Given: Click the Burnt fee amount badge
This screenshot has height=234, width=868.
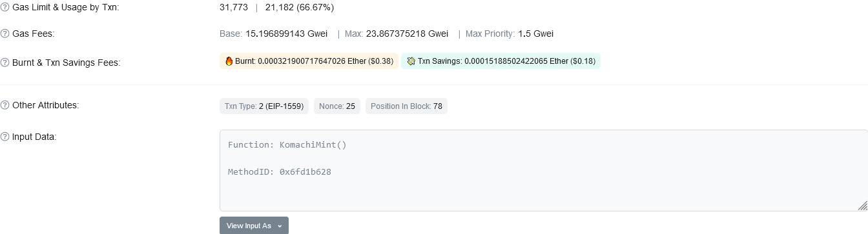Looking at the screenshot, I should click(x=309, y=61).
